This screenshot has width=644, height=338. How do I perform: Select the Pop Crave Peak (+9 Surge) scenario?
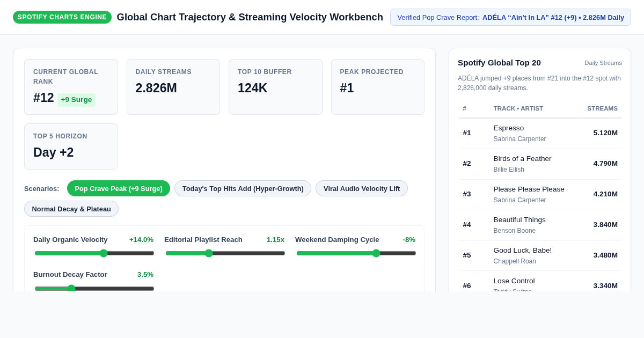[x=119, y=188]
